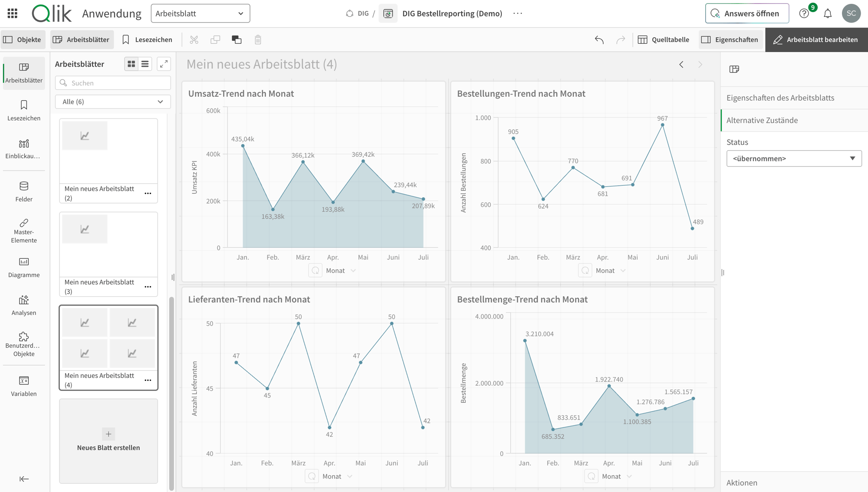Open the help icon with badge 9
The height and width of the screenshot is (492, 868).
(x=804, y=13)
